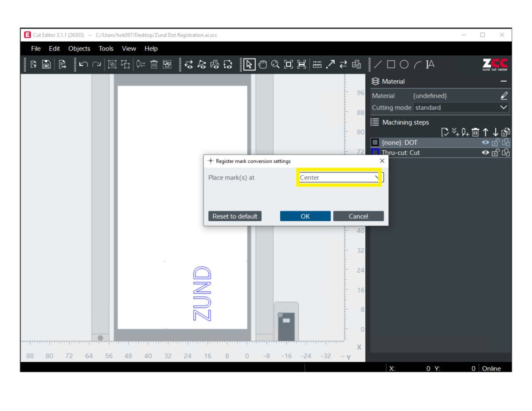Image resolution: width=532 pixels, height=411 pixels.
Task: Select the magnifier zoom tool
Action: [x=275, y=65]
